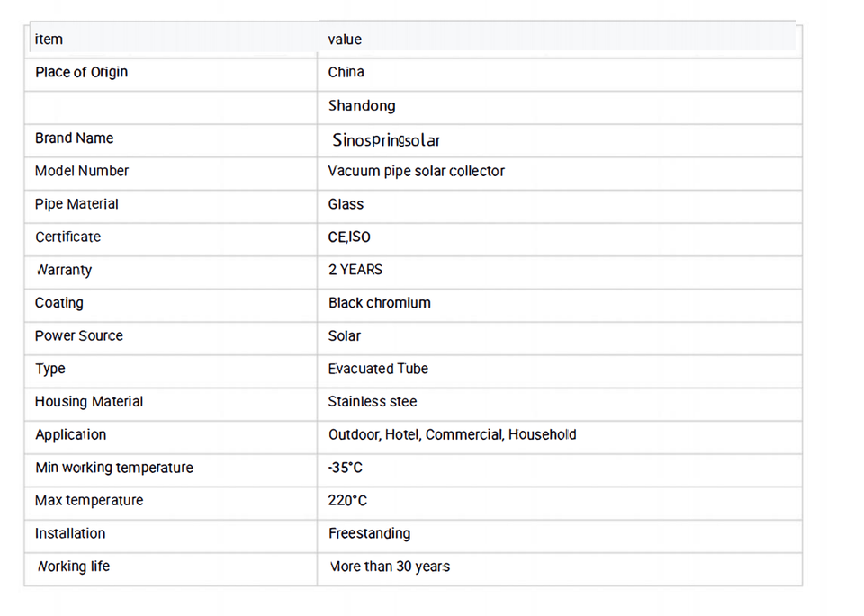Select the 'Freestanding' installation value

click(x=369, y=533)
